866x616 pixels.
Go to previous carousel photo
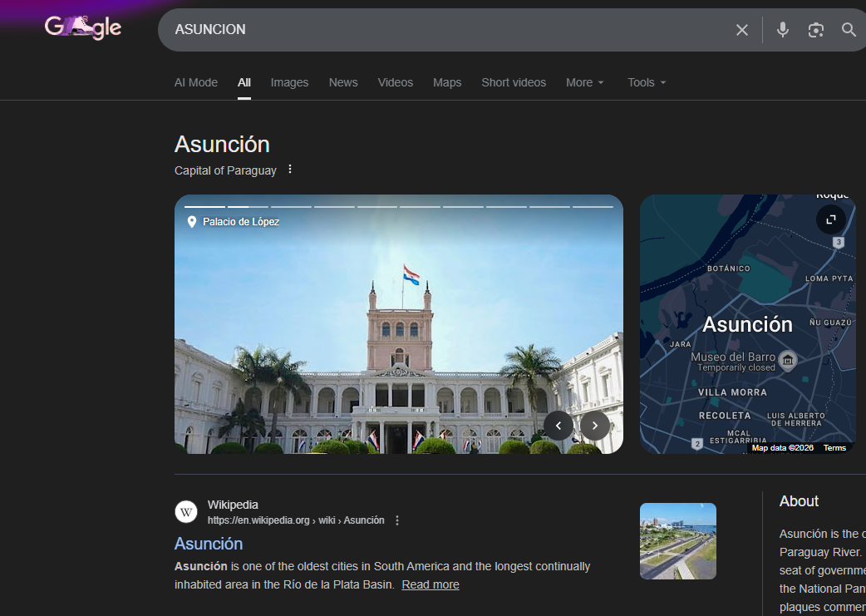point(558,426)
